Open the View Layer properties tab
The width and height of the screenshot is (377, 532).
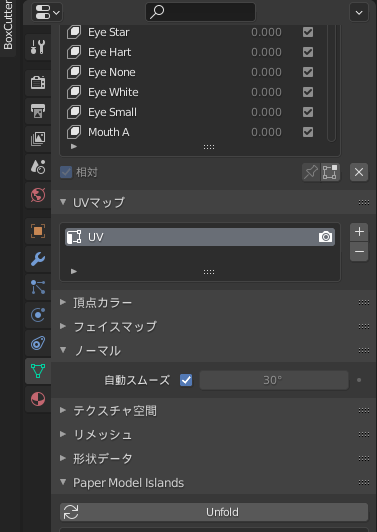coord(38,138)
